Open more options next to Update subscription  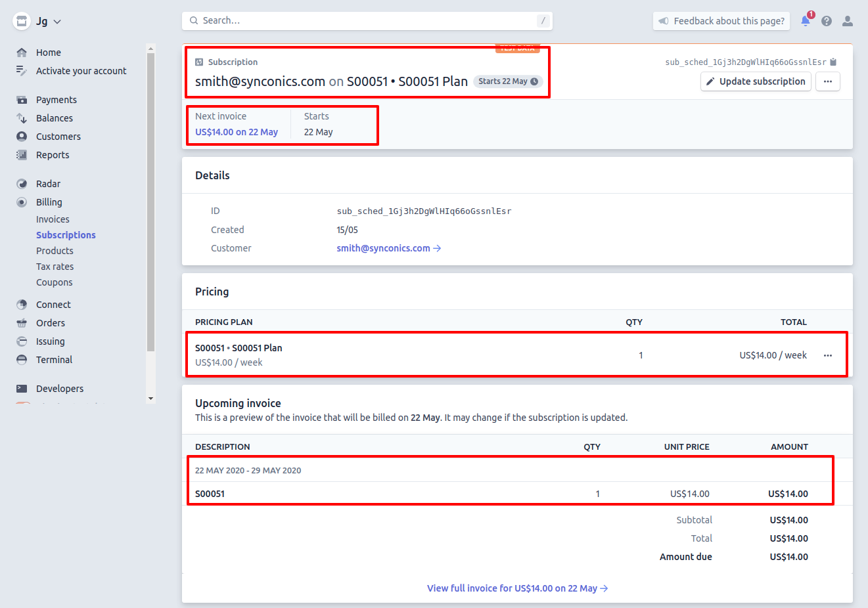click(827, 81)
